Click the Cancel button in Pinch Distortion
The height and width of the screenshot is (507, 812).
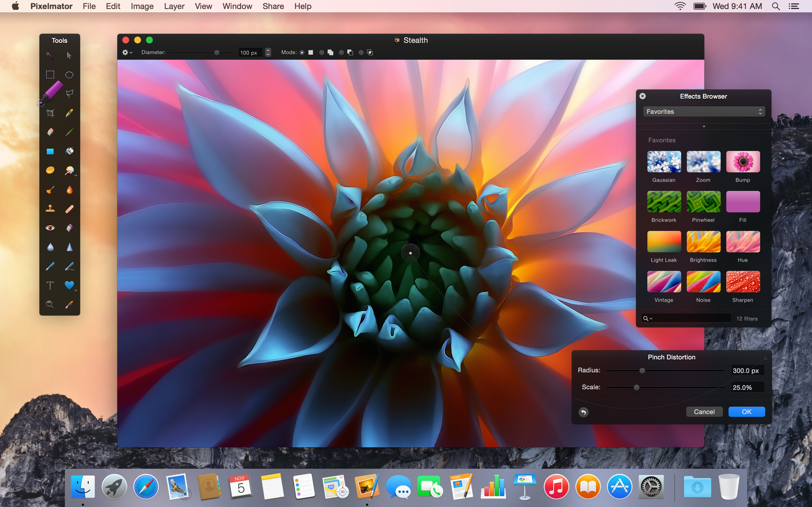(704, 411)
